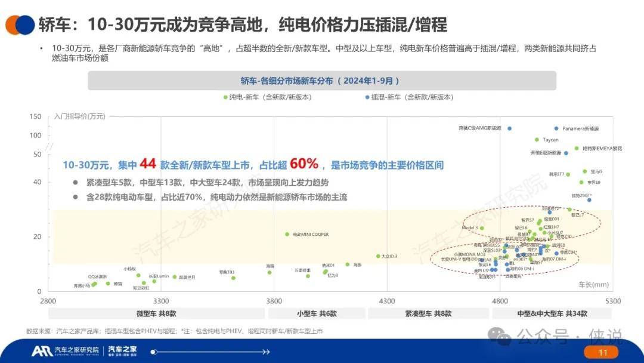Click the chart title bar 轿车-各细分市场新车分布
The image size is (644, 363).
322,81
